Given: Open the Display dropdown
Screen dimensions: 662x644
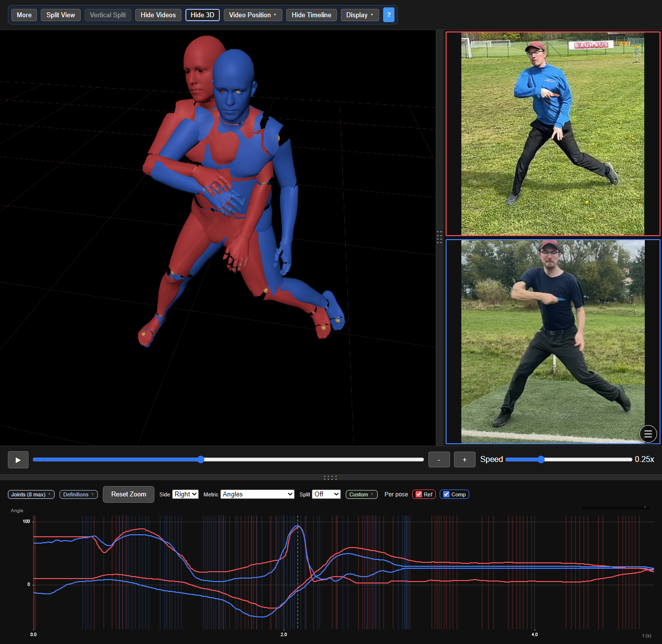Looking at the screenshot, I should point(360,15).
